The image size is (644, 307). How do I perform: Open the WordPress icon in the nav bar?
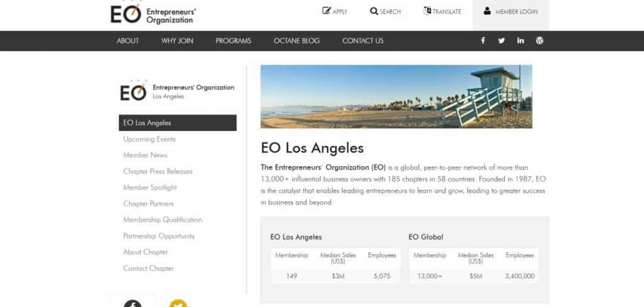coord(540,40)
